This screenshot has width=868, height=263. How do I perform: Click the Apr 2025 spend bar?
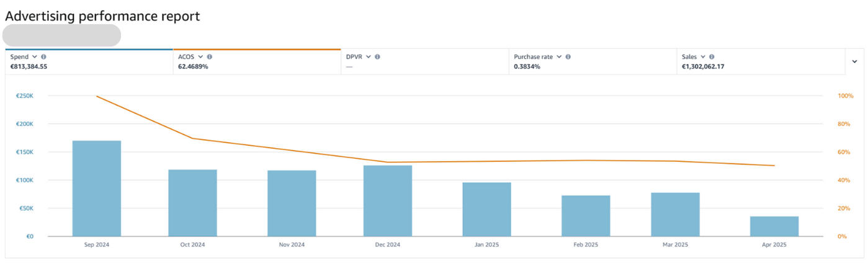point(774,226)
